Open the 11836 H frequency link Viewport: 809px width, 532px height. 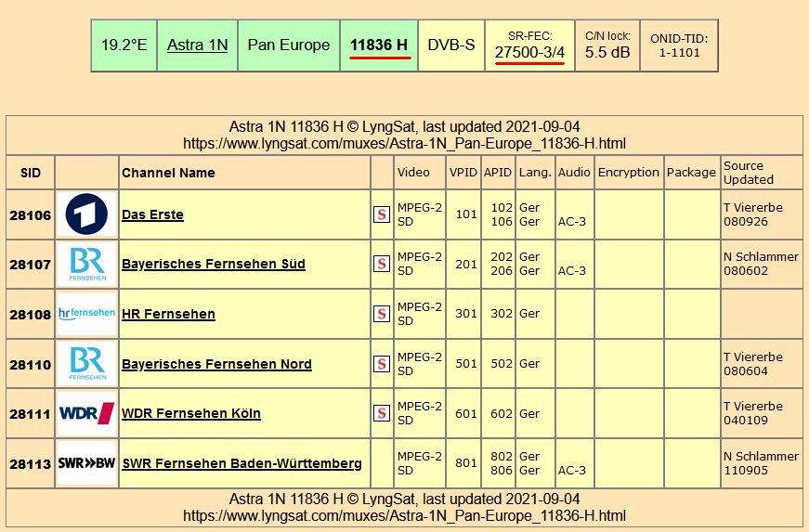[380, 45]
